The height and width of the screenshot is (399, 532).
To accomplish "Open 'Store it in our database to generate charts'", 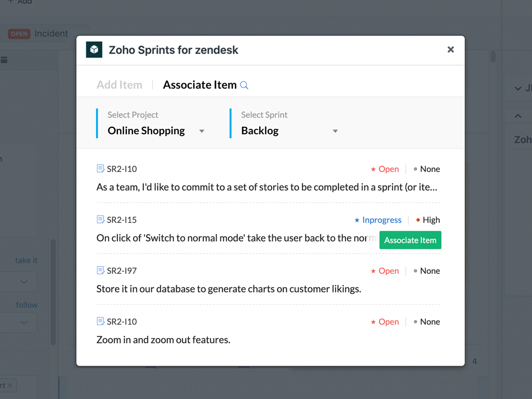I will click(x=229, y=289).
